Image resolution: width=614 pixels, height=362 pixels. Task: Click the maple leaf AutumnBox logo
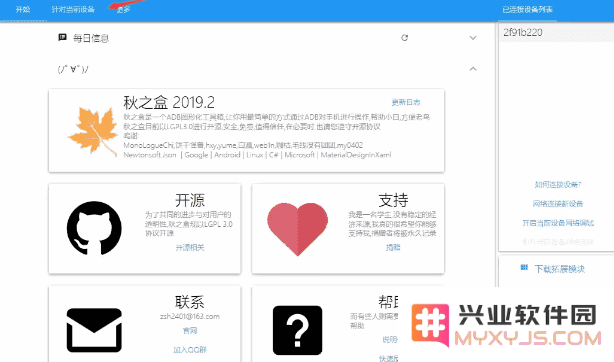pyautogui.click(x=93, y=132)
